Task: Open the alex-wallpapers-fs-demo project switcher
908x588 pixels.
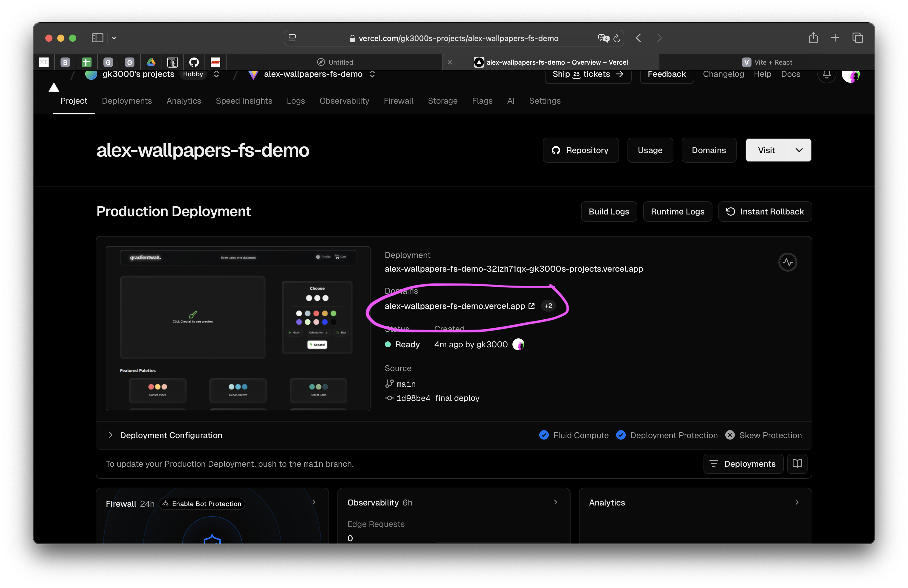Action: pos(372,74)
